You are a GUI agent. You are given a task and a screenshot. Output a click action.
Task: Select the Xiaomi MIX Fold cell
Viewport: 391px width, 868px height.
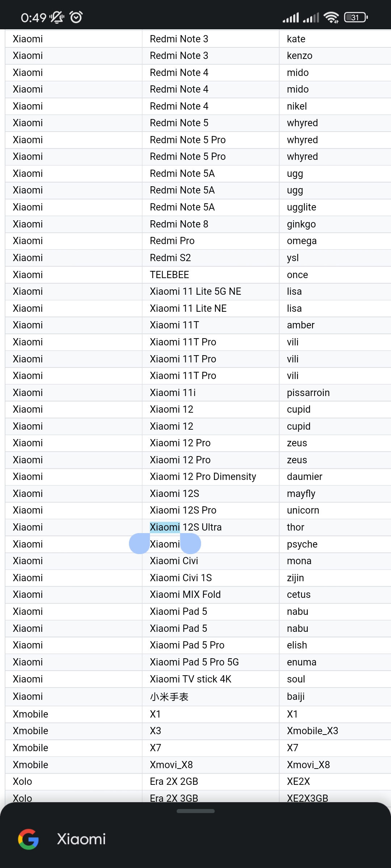(211, 595)
